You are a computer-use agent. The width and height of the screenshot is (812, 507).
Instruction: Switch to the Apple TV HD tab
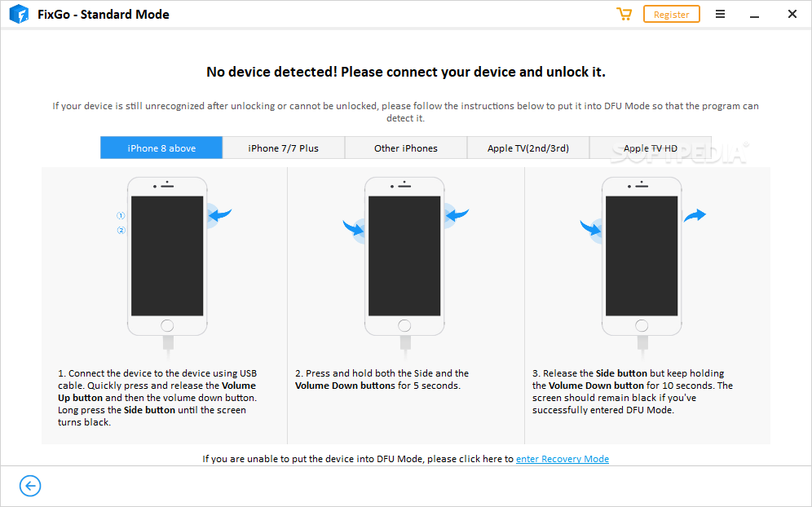pyautogui.click(x=651, y=148)
